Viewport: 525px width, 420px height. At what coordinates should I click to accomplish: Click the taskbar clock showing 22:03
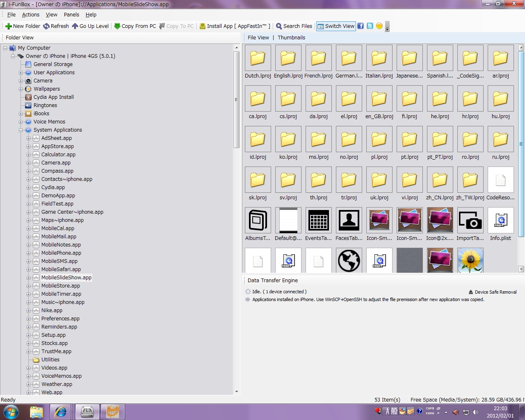pos(500,412)
